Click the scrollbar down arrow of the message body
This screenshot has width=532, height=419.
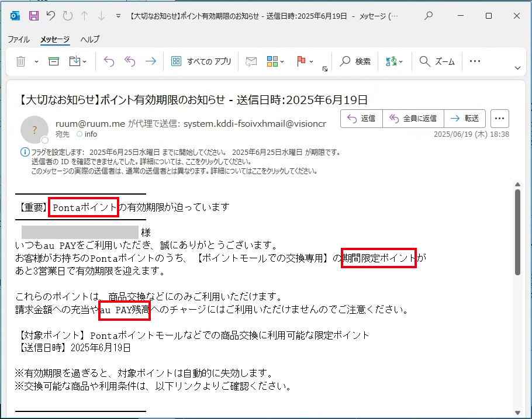click(517, 413)
